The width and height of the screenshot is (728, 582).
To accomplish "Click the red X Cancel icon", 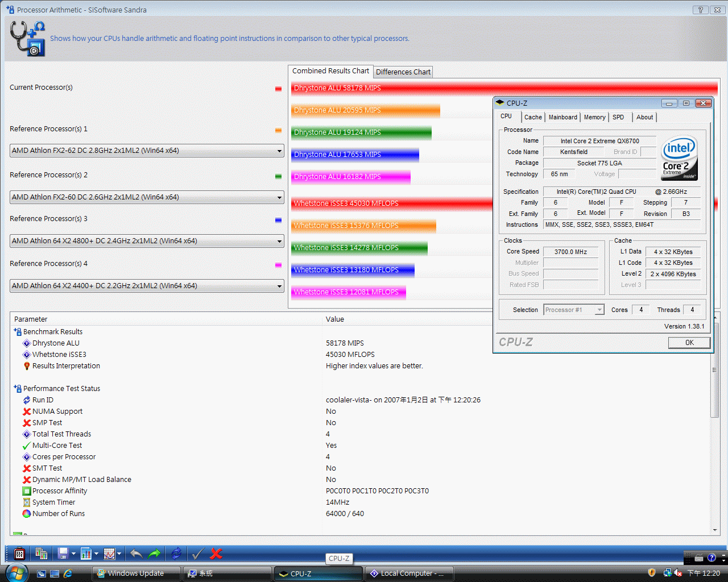I will 216,554.
